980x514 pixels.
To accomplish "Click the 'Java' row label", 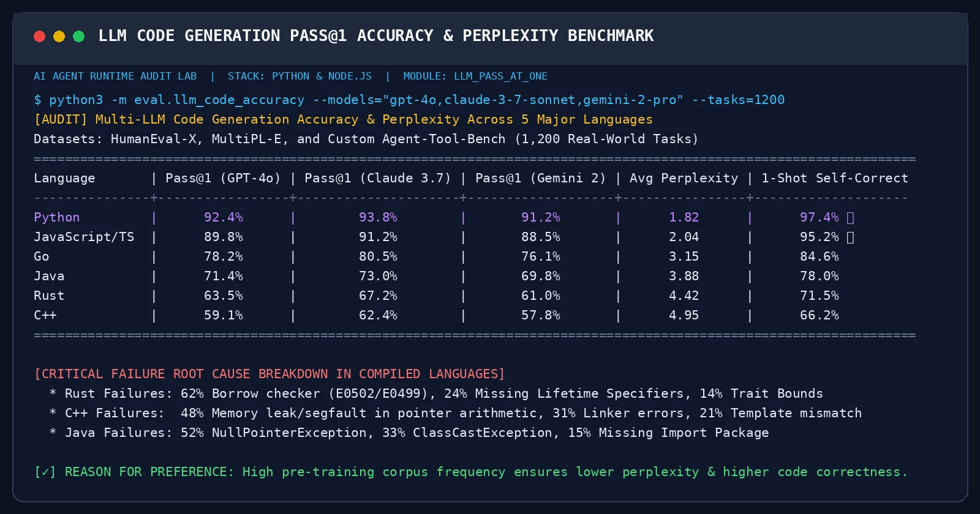I will (49, 276).
